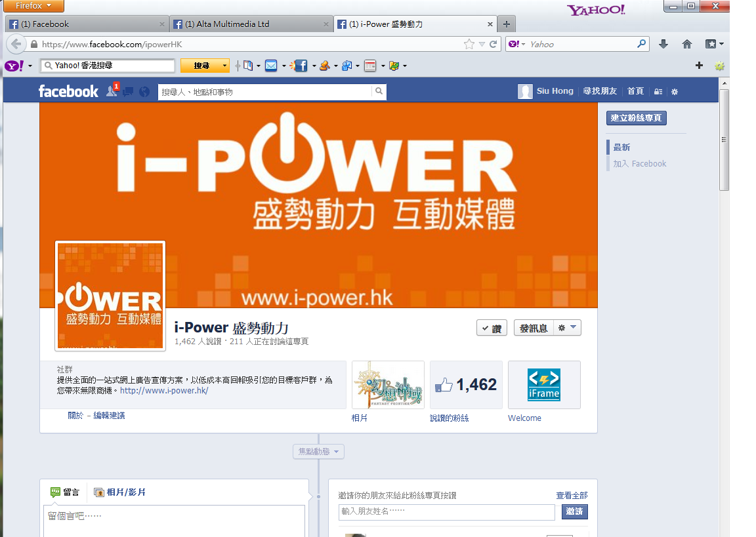
Task: Click the 輸入朋友姓名 invite field
Action: (447, 512)
